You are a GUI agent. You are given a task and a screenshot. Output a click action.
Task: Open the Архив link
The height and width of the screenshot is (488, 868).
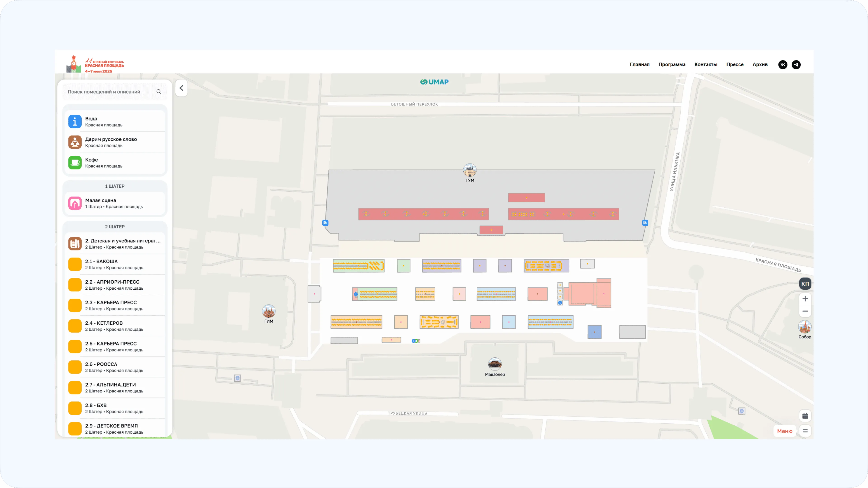(760, 65)
